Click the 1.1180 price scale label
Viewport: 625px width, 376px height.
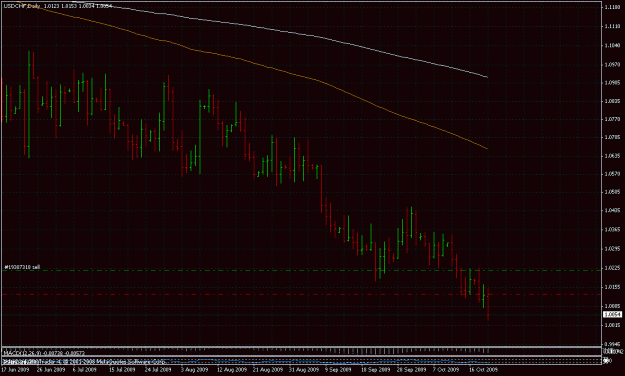point(613,7)
